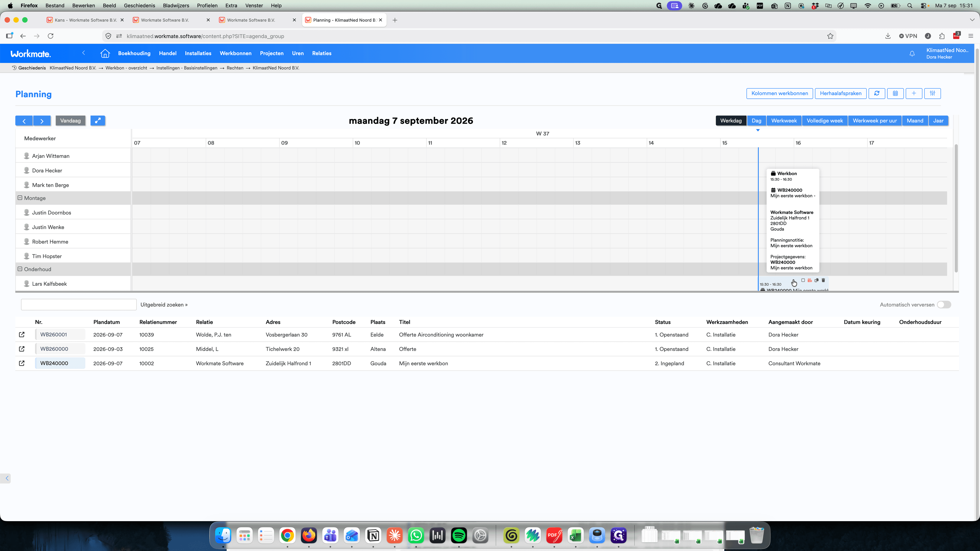Open Werkbon - overzicht from history breadcrumb
This screenshot has width=980, height=551.
[x=126, y=68]
